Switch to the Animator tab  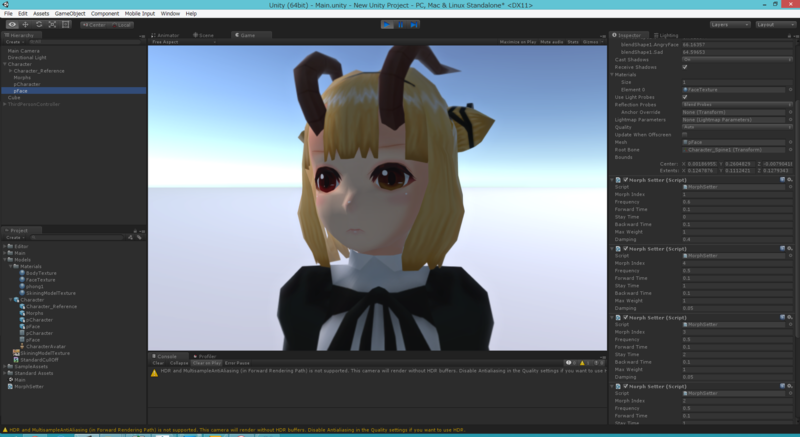click(165, 35)
